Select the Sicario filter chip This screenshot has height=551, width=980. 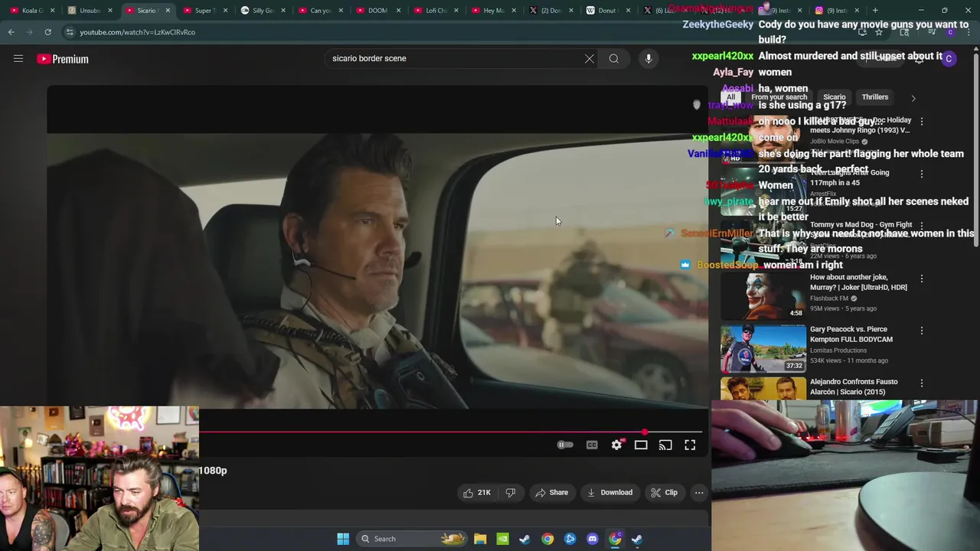pos(835,97)
